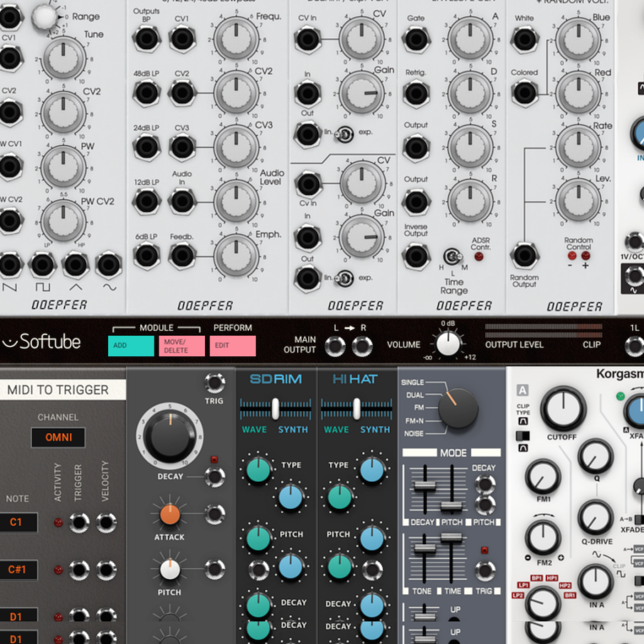Click the MOVE/DELETE button
The image size is (644, 644).
tap(182, 346)
